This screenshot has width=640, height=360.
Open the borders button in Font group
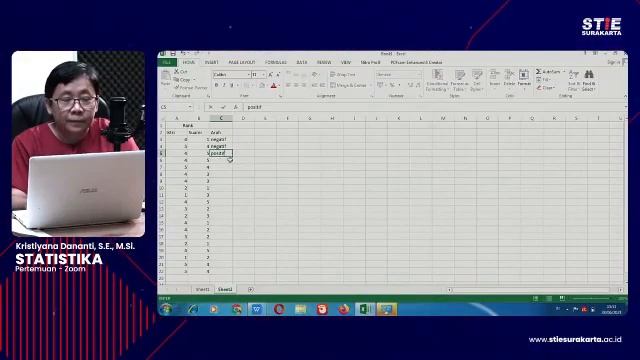[246, 85]
